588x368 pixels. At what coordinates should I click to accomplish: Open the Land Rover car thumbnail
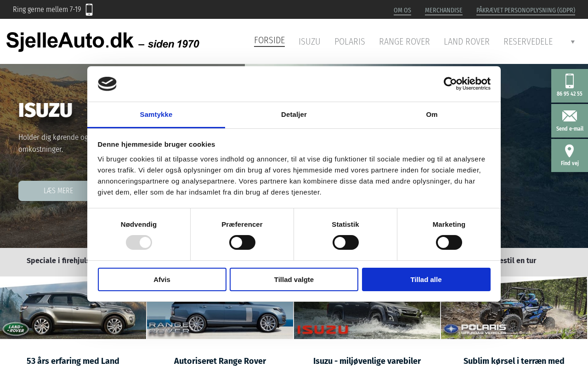pos(73,308)
